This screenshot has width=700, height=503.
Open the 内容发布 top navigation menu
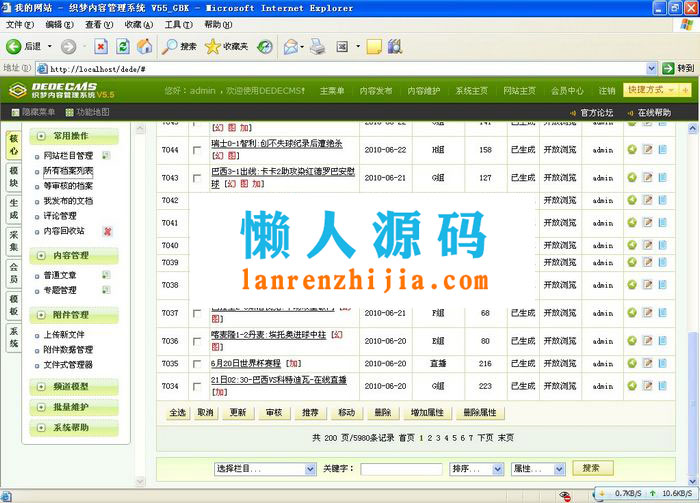click(376, 90)
